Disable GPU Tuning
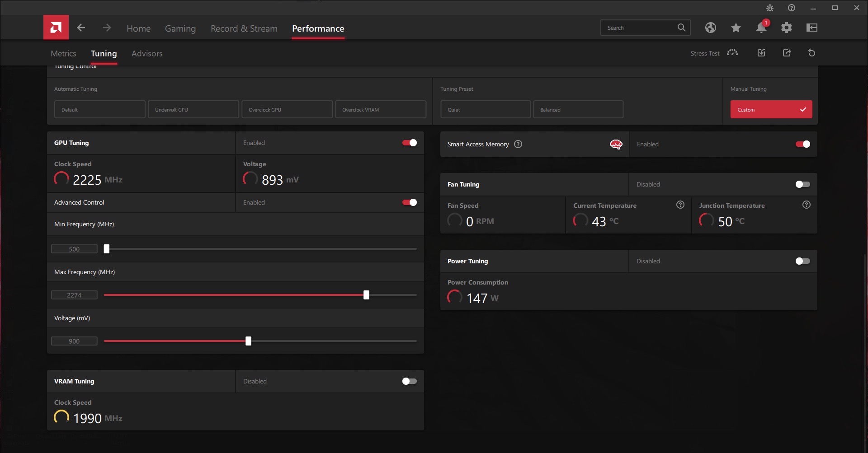Screen dimensions: 868x453 point(409,143)
